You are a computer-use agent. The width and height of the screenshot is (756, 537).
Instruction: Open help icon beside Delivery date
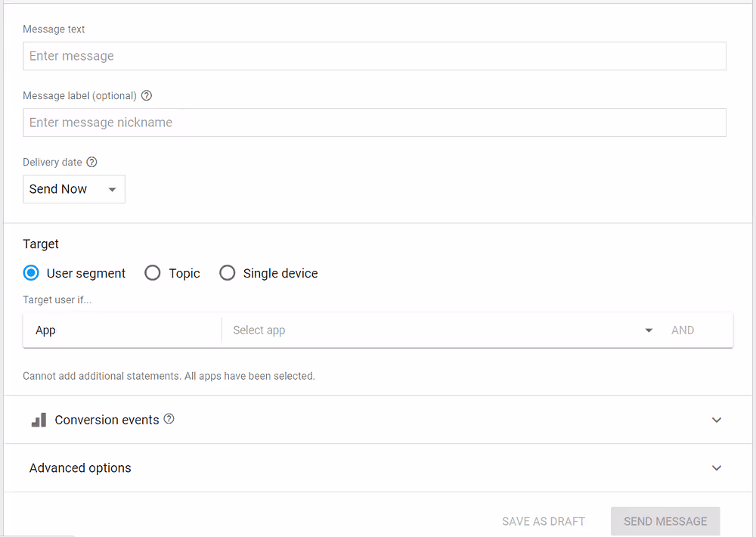click(91, 162)
